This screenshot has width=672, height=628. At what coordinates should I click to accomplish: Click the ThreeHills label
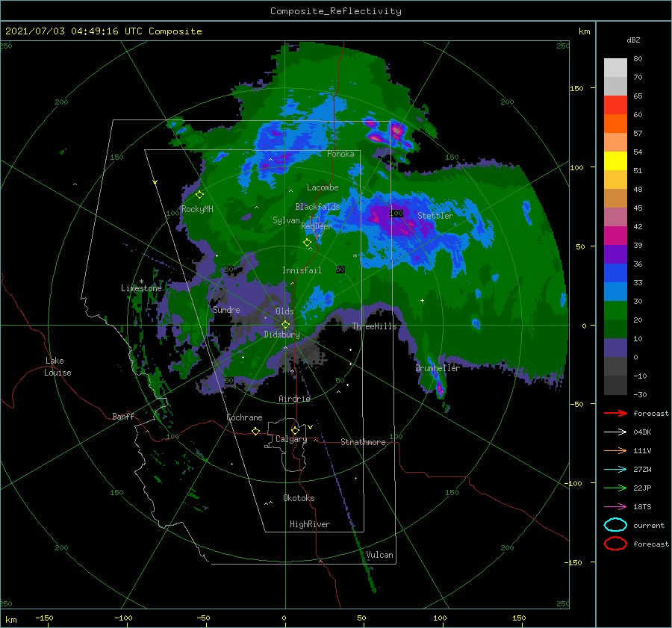click(375, 326)
